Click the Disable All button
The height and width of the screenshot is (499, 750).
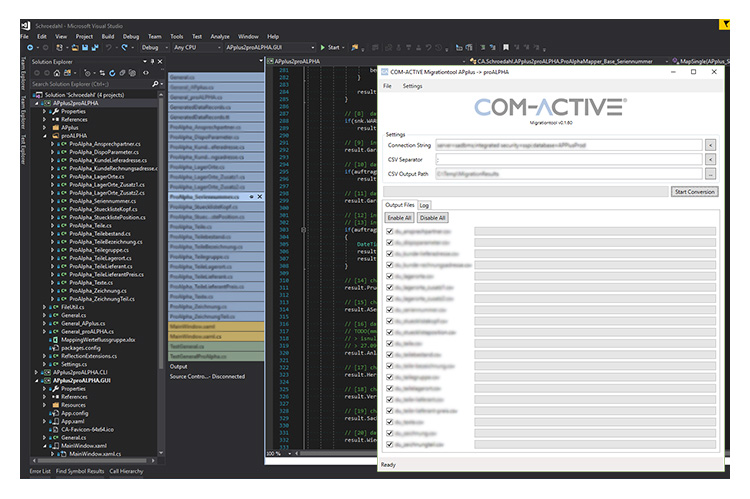[x=432, y=218]
